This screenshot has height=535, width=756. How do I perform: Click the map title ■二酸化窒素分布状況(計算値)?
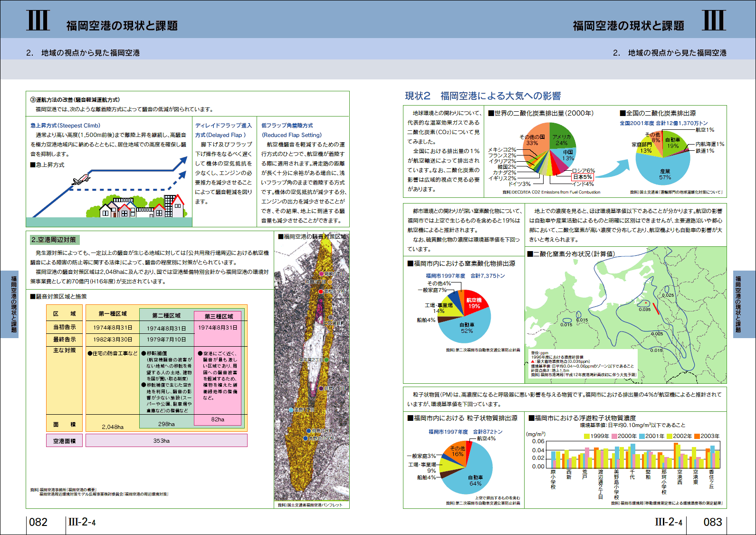click(x=571, y=254)
